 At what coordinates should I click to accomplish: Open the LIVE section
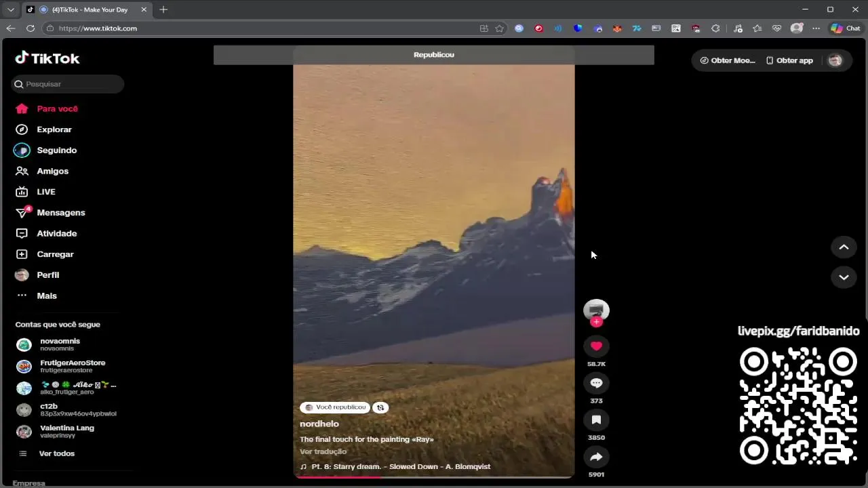tap(35, 192)
